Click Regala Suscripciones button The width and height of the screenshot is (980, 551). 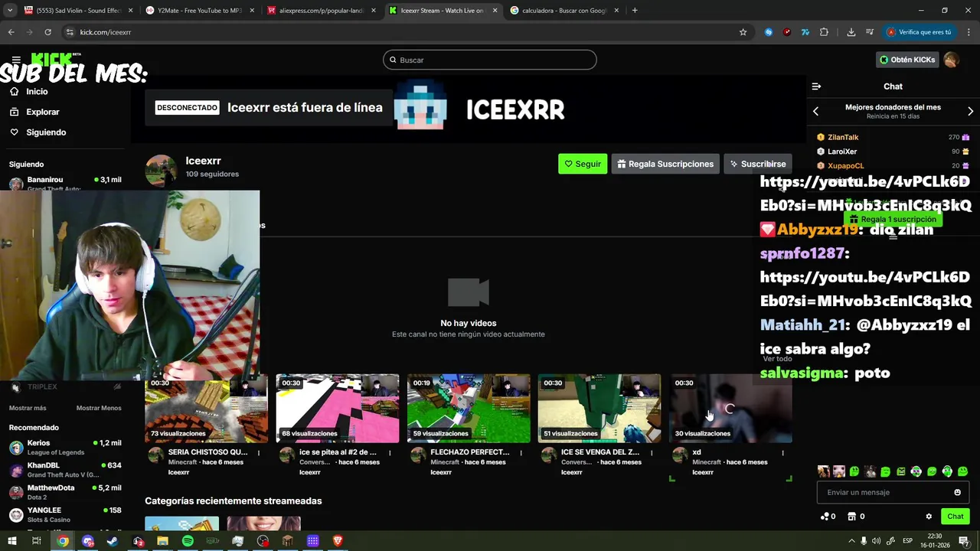(x=665, y=164)
